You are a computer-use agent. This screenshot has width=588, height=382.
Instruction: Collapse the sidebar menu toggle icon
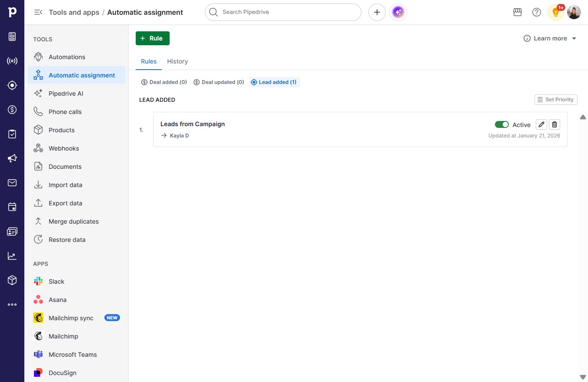click(38, 12)
